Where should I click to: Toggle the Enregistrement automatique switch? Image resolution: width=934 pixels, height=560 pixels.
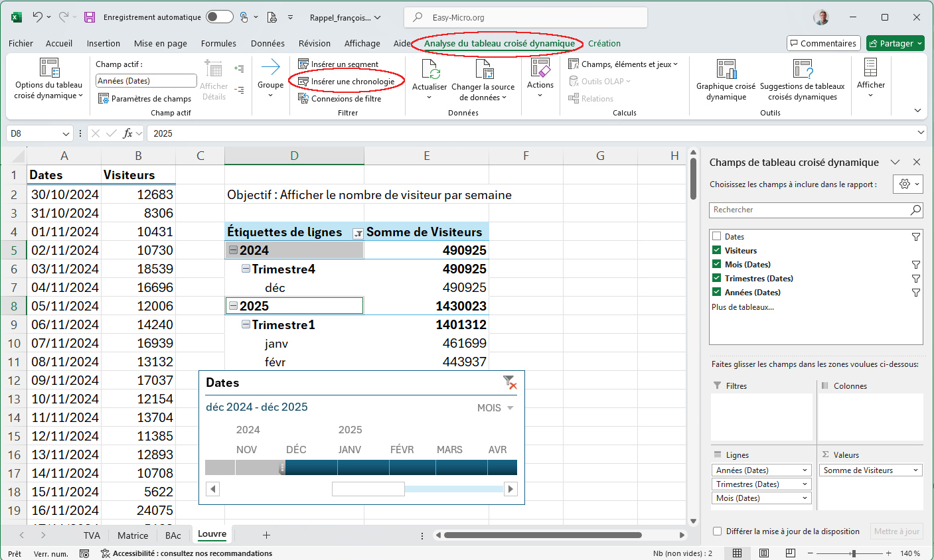219,17
